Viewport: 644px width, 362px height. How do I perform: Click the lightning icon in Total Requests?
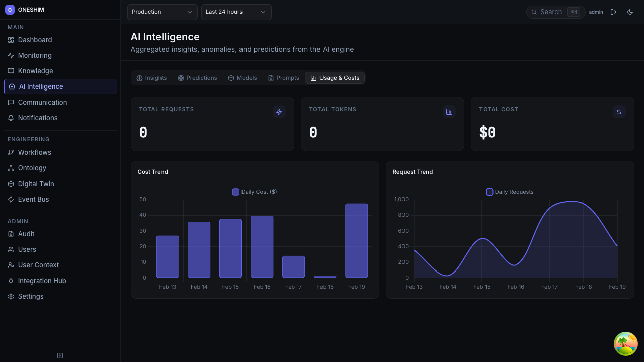pyautogui.click(x=279, y=112)
